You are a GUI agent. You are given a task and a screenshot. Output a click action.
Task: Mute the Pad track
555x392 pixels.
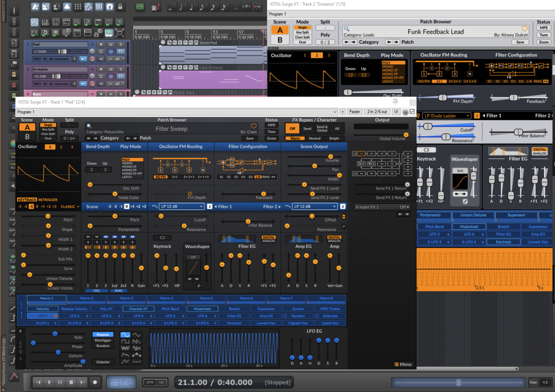[111, 44]
